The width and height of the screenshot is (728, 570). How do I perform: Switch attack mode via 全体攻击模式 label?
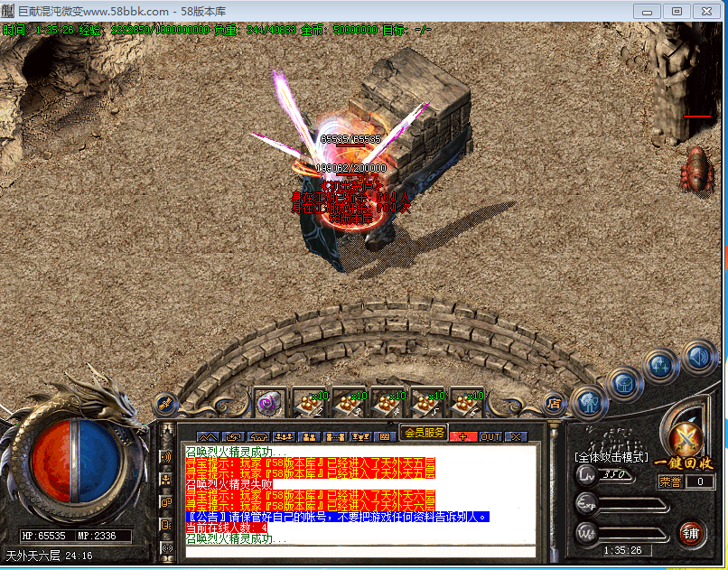611,457
